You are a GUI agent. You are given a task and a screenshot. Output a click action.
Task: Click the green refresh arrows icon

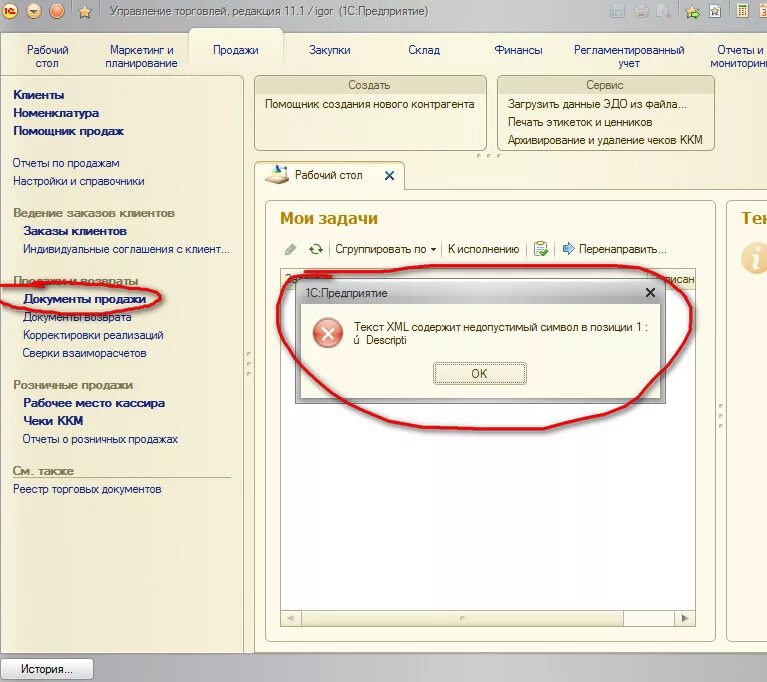[316, 250]
